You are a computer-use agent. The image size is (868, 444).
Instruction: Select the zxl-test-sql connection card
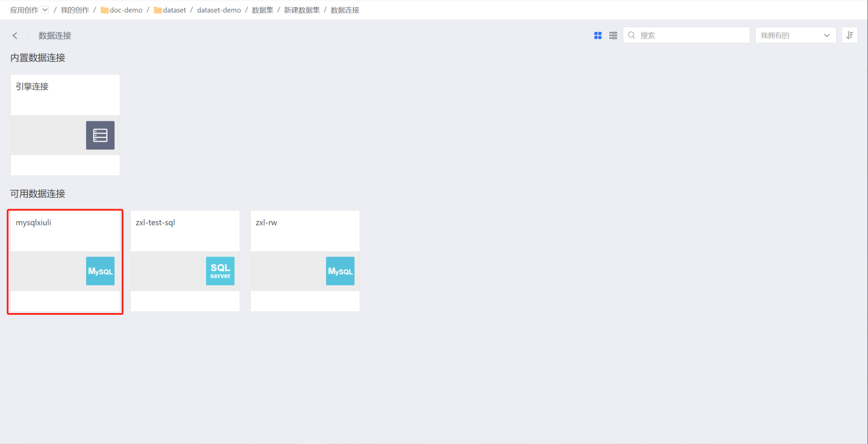click(x=185, y=261)
